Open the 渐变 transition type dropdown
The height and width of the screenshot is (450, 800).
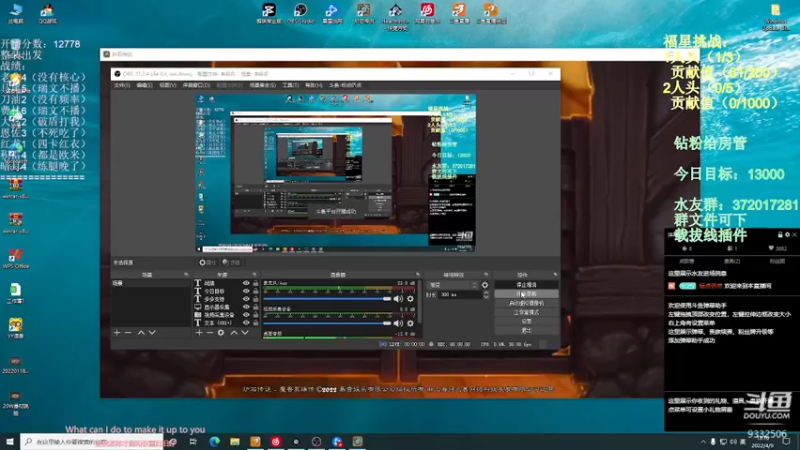453,285
